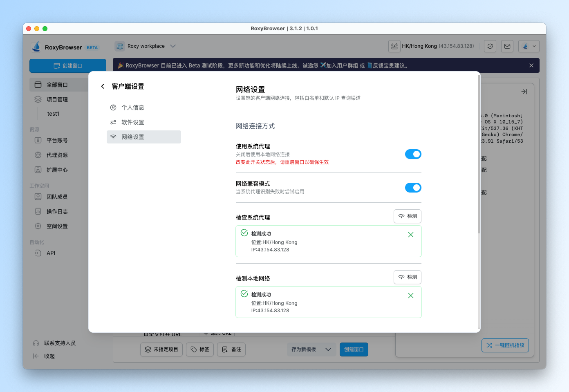This screenshot has width=569, height=392.
Task: Open the 加入用户群组 link
Action: tap(342, 65)
